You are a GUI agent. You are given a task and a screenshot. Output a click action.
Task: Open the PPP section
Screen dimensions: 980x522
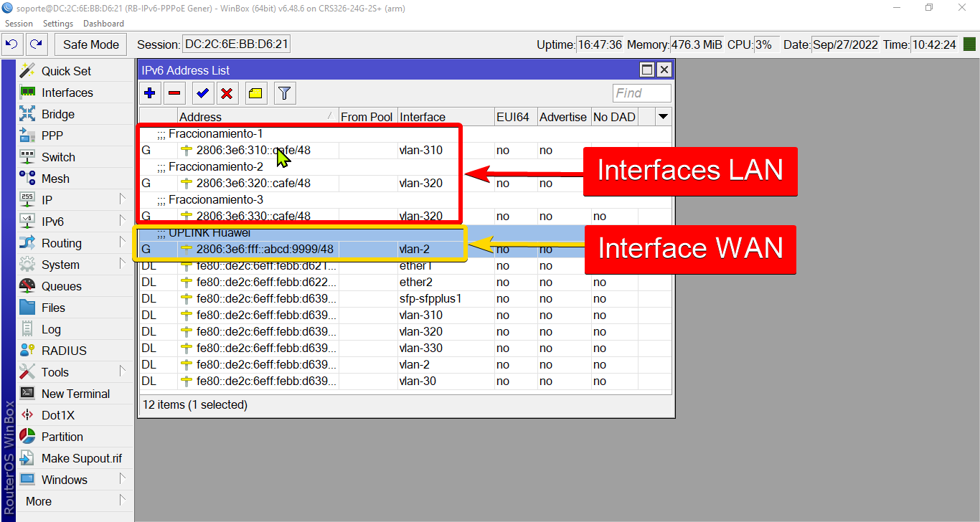[52, 136]
